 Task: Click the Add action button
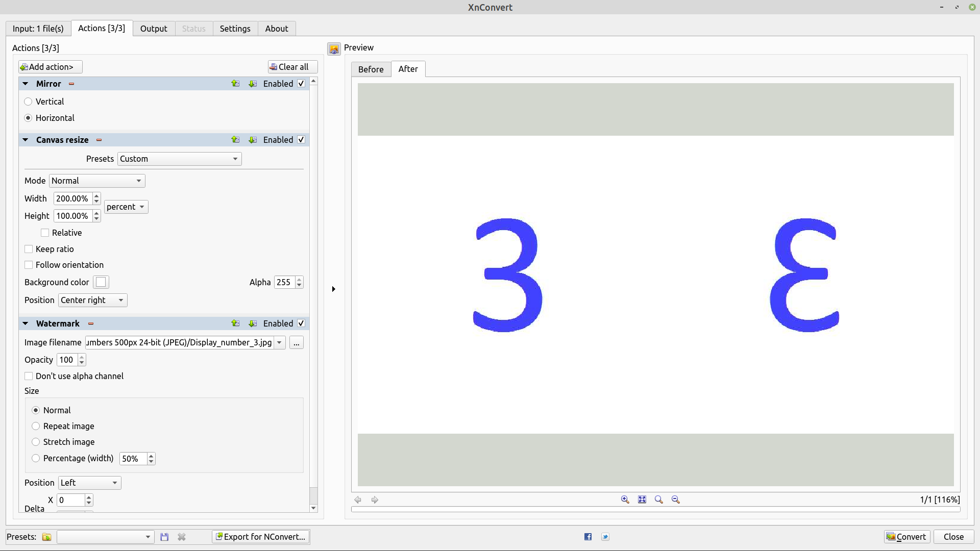(50, 67)
